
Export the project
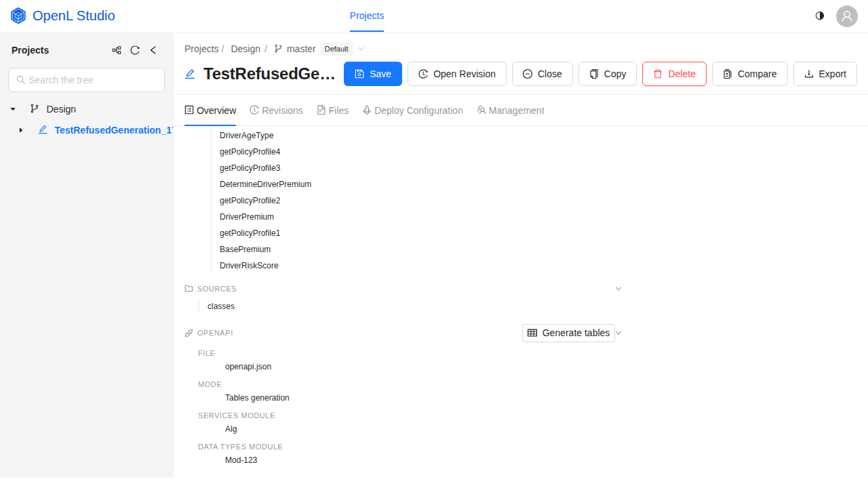[x=825, y=74]
